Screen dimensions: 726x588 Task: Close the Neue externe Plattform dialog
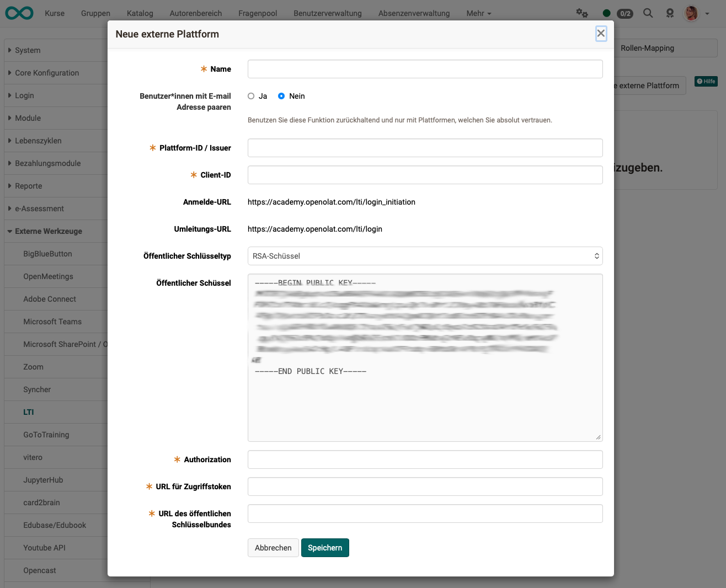point(601,33)
